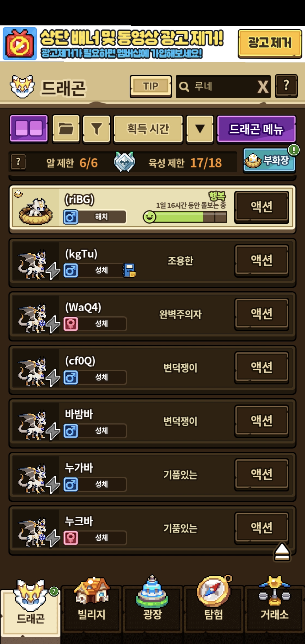Clear the 루네 search with X
The width and height of the screenshot is (305, 644).
263,86
